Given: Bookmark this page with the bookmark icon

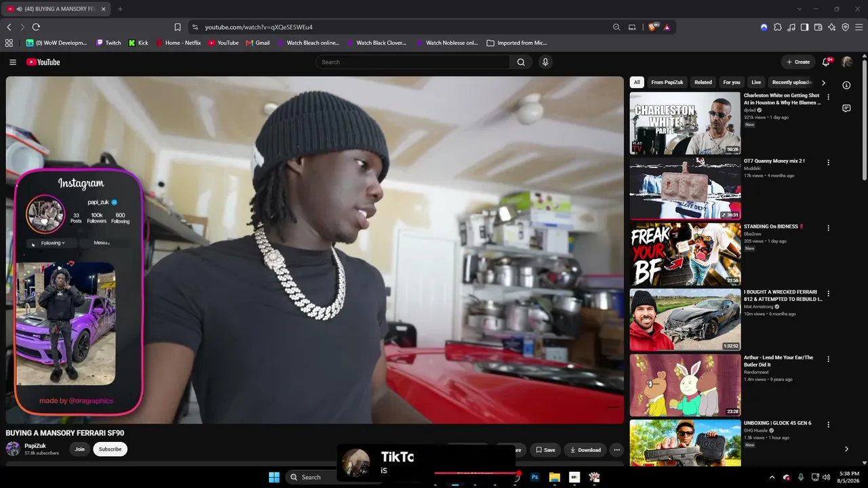Looking at the screenshot, I should pos(178,27).
